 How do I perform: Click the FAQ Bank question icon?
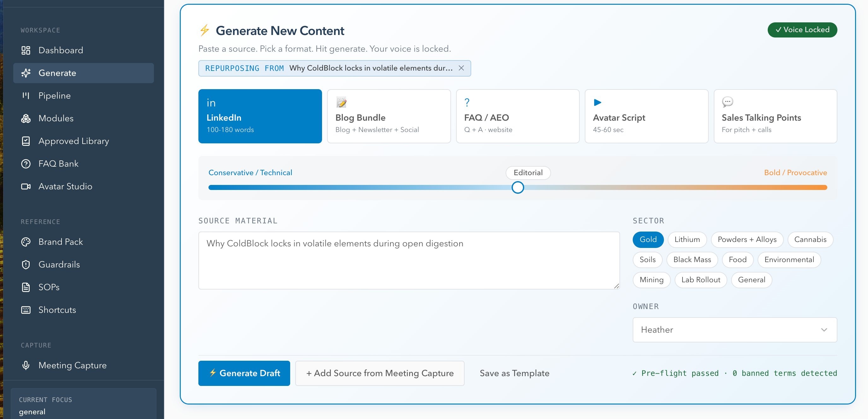26,164
